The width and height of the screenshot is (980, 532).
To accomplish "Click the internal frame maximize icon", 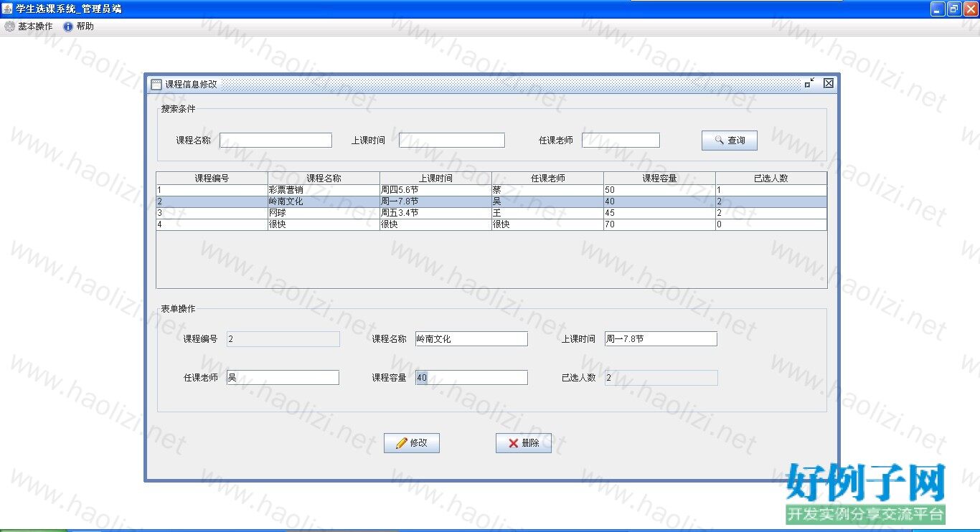I will pos(809,83).
